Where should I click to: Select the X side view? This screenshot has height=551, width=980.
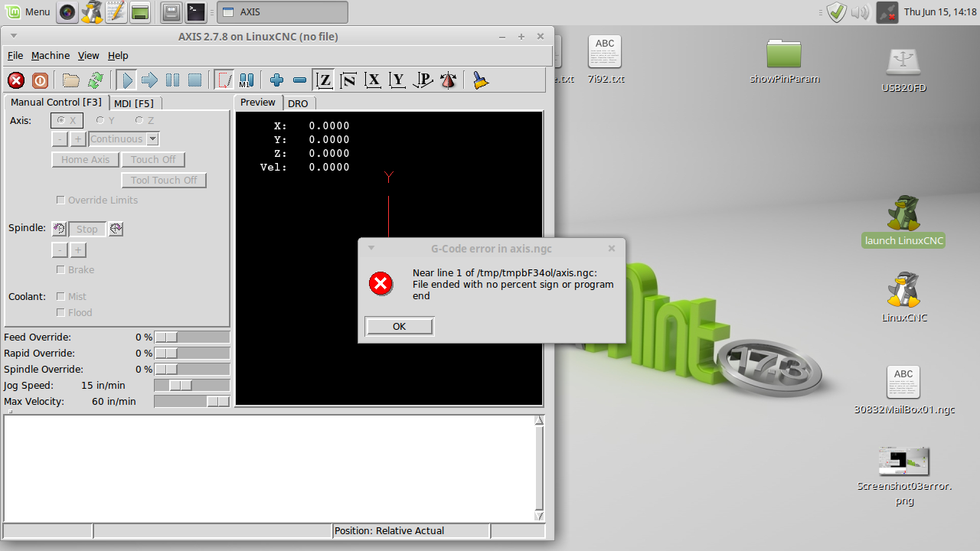tap(373, 80)
